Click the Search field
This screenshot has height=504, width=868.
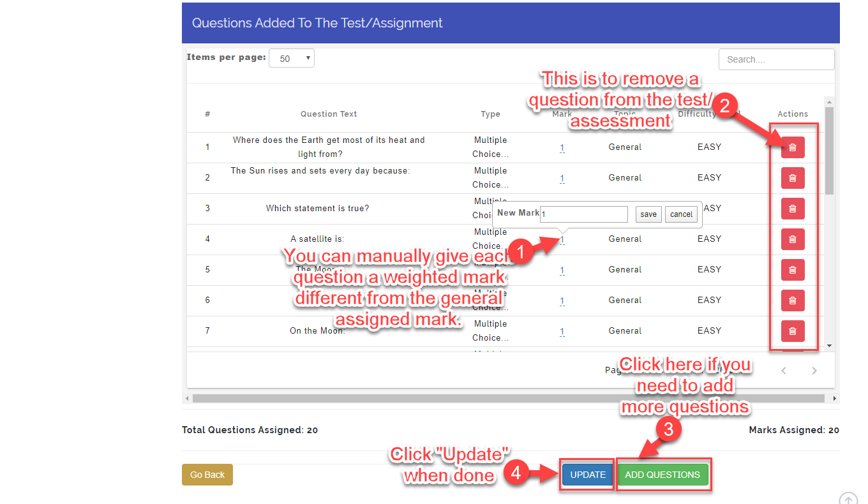(x=776, y=59)
